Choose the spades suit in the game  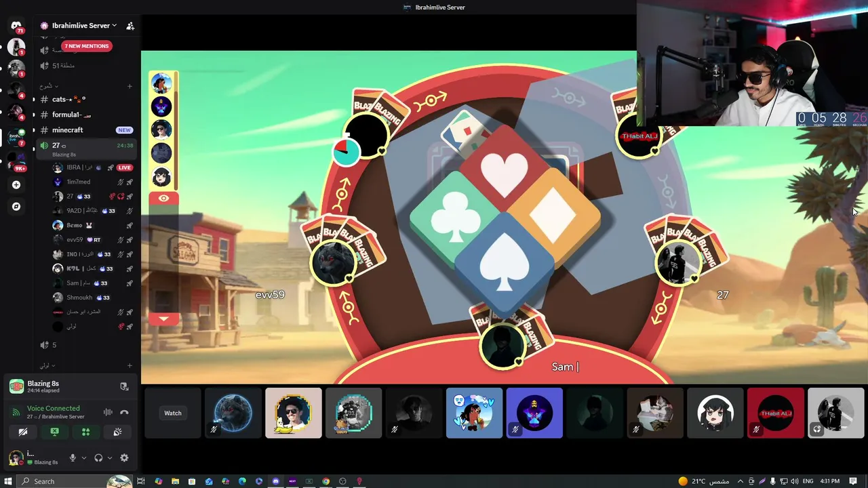pyautogui.click(x=504, y=263)
